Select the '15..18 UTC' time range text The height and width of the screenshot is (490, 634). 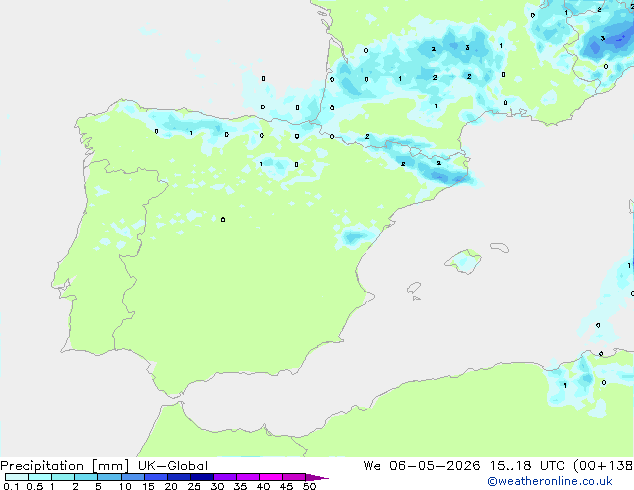[x=526, y=466]
